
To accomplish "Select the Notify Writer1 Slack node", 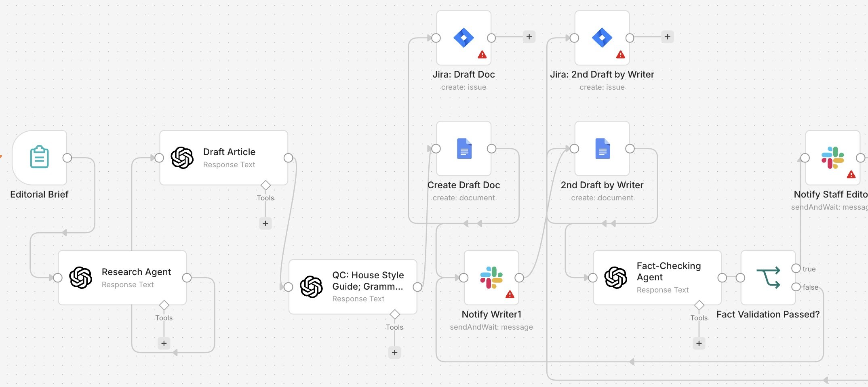I will pos(491,278).
